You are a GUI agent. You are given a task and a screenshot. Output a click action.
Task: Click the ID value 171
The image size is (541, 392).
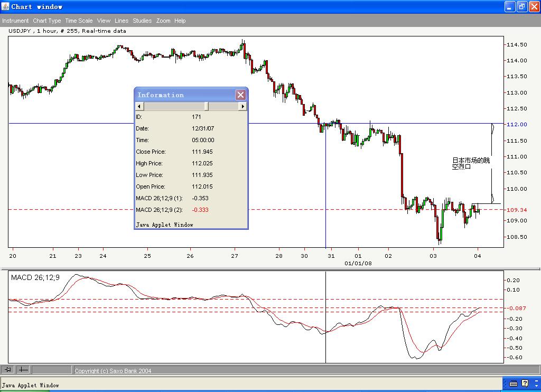click(x=197, y=117)
